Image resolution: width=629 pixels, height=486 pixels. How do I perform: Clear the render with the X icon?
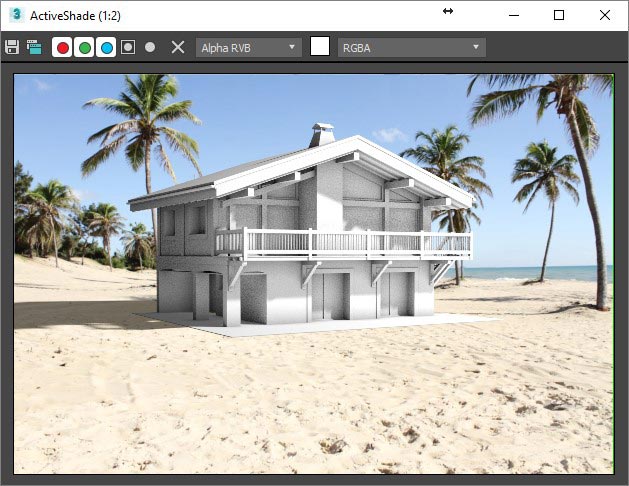[x=177, y=47]
